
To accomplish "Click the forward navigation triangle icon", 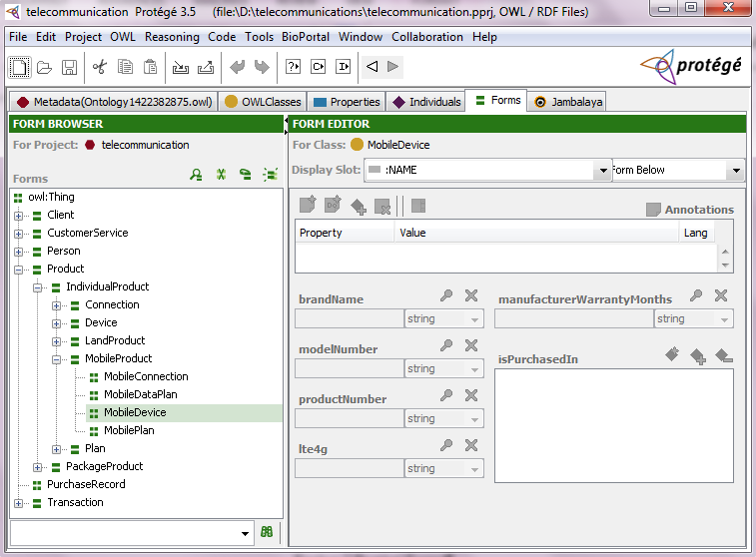I will click(x=392, y=67).
